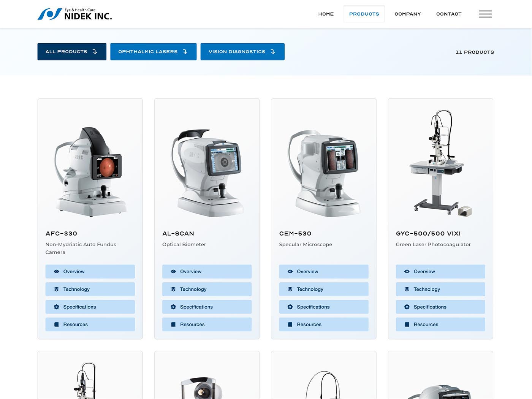
Task: Click book icon on AL-SCAN Resources
Action: [173, 325]
